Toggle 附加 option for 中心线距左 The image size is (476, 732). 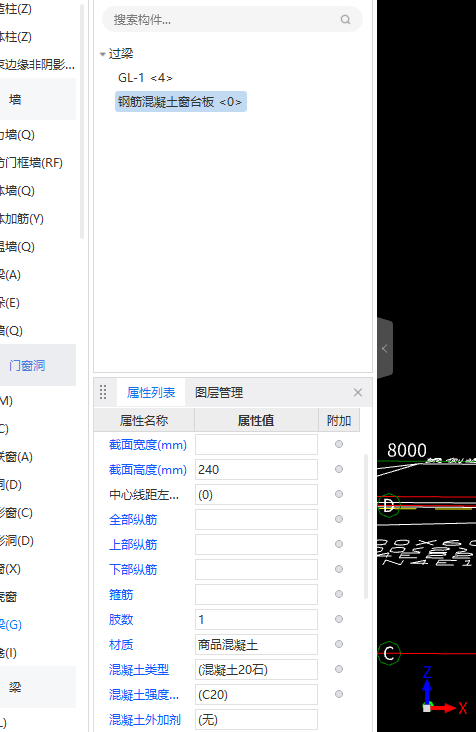(x=339, y=494)
